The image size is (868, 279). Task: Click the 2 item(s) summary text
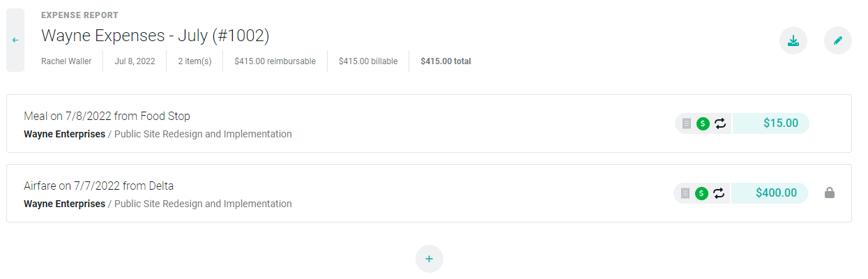(195, 61)
